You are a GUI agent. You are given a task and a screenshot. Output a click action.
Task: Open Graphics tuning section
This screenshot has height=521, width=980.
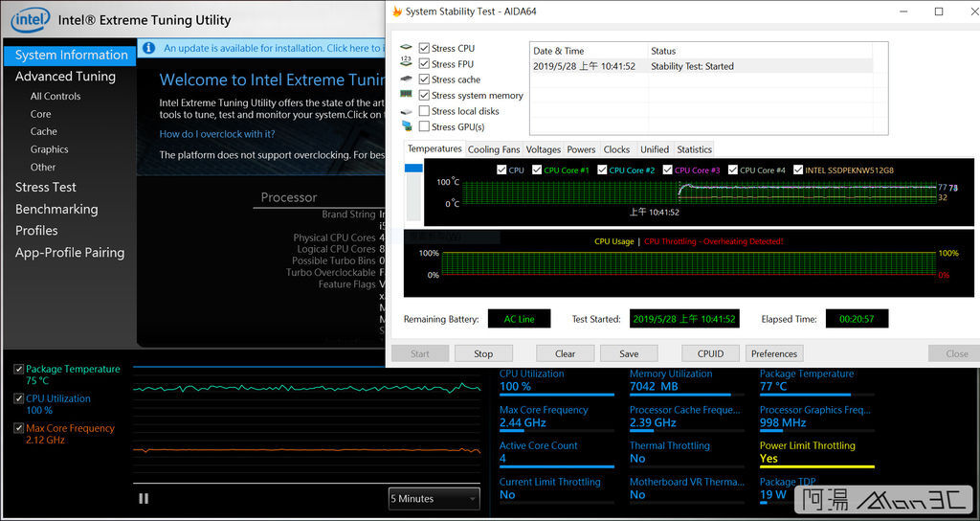50,149
